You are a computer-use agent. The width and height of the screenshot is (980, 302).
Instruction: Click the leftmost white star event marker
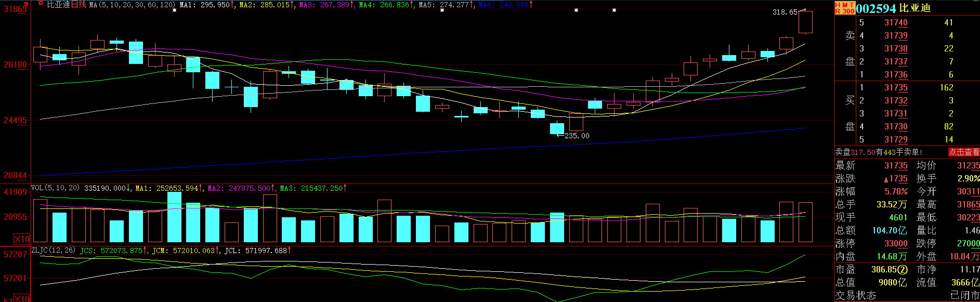click(x=174, y=10)
